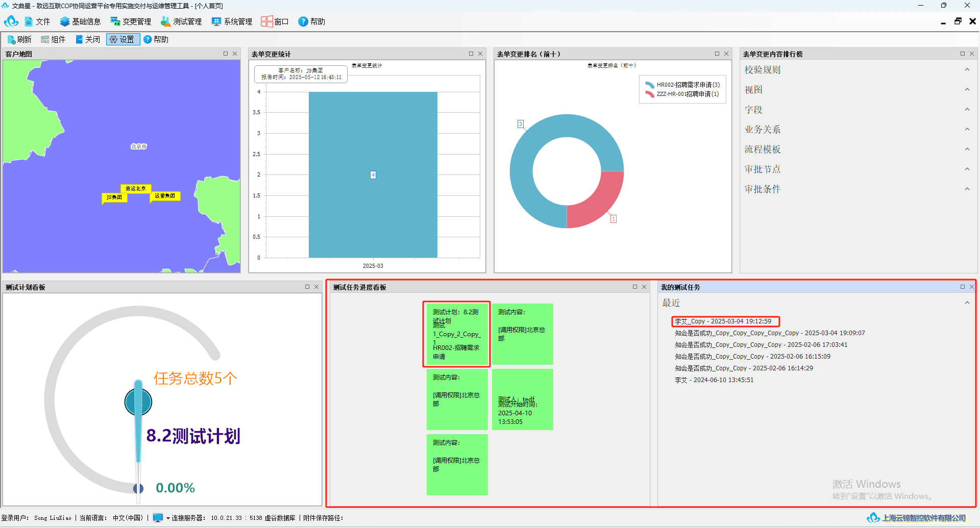980x528 pixels.
Task: Collapse the 最近 section in 我的测试任务
Action: click(x=967, y=303)
